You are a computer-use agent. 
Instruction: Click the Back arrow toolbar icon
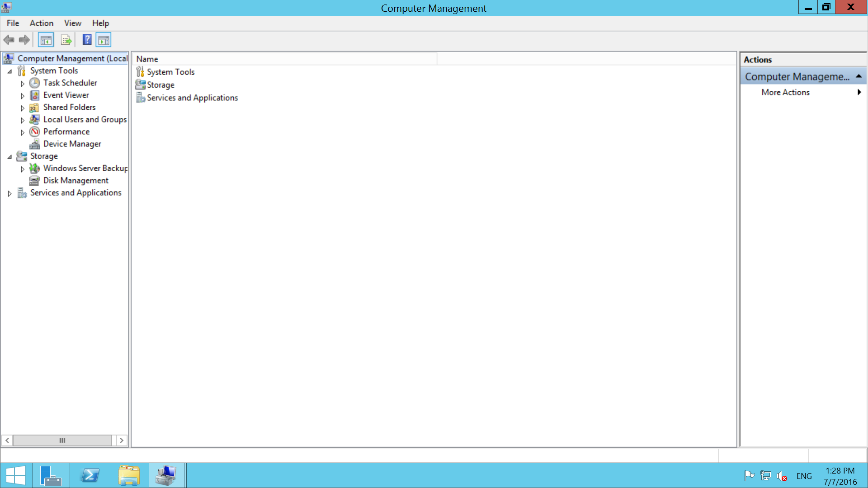click(x=9, y=40)
